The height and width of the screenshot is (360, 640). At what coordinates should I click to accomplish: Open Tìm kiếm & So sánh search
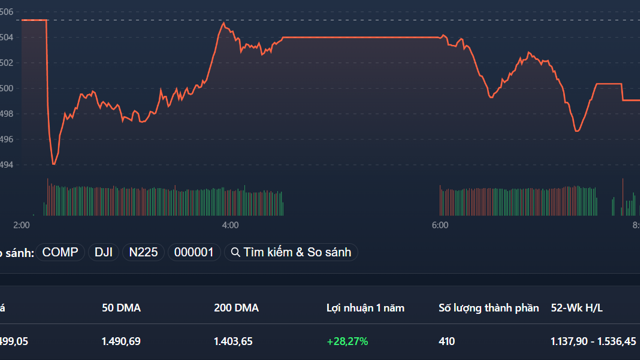[x=291, y=252]
